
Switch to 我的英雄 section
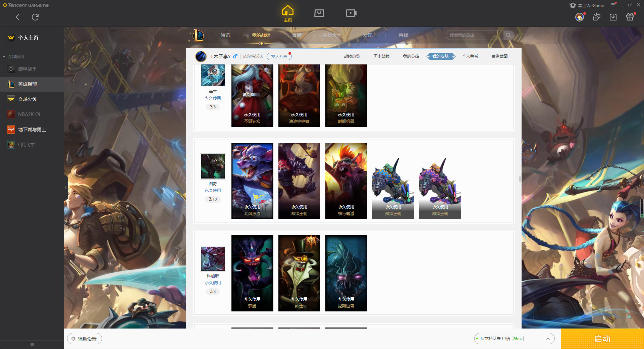point(411,56)
